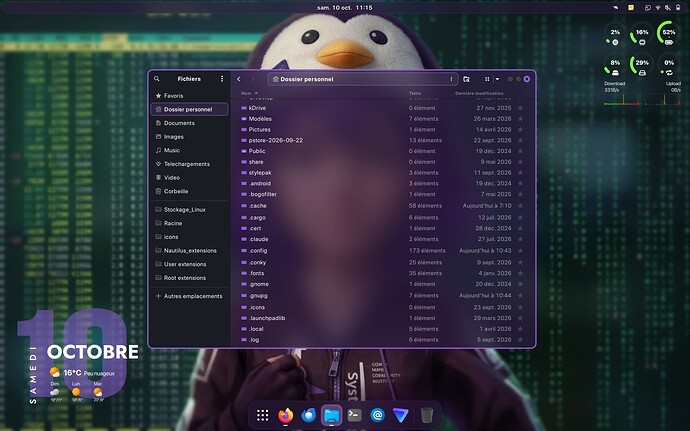690x431 pixels.
Task: Sort by the Nom column header
Action: point(249,93)
